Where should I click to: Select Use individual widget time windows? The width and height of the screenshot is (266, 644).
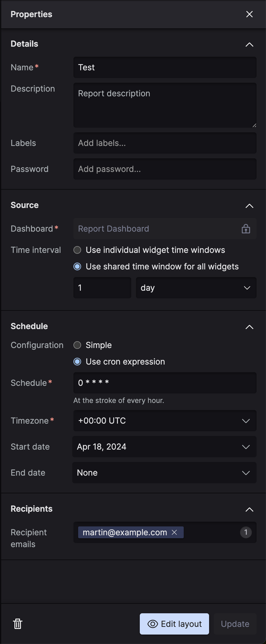77,250
